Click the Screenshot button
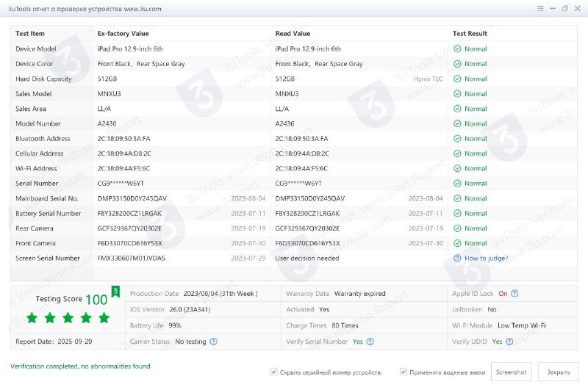This screenshot has width=588, height=390. point(511,372)
